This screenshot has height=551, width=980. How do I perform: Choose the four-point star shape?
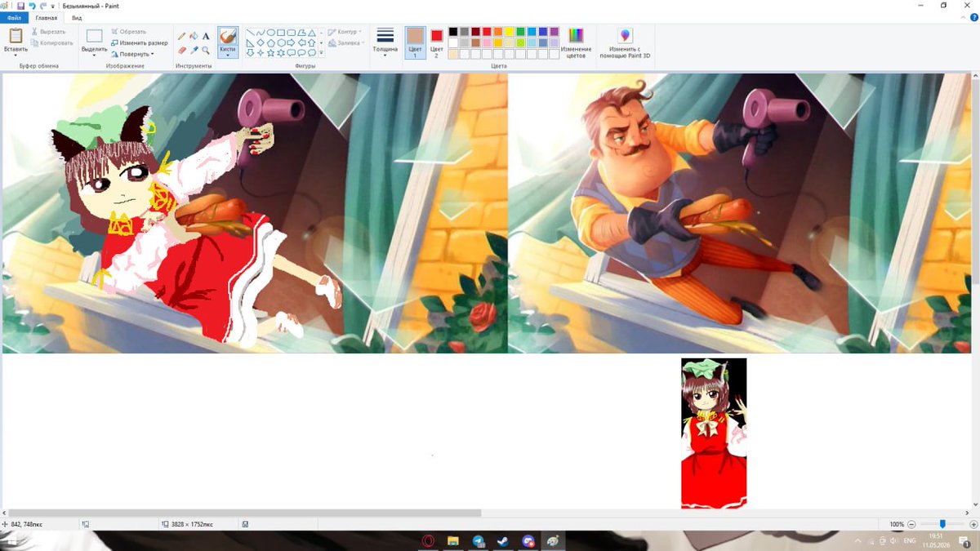click(261, 52)
